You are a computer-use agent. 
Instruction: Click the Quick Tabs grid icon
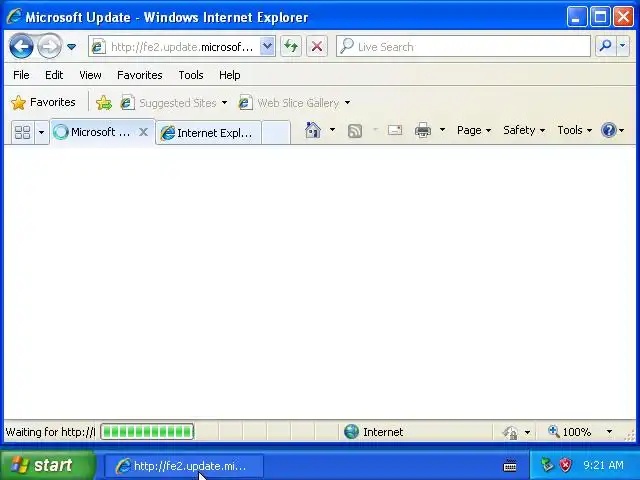[x=22, y=132]
